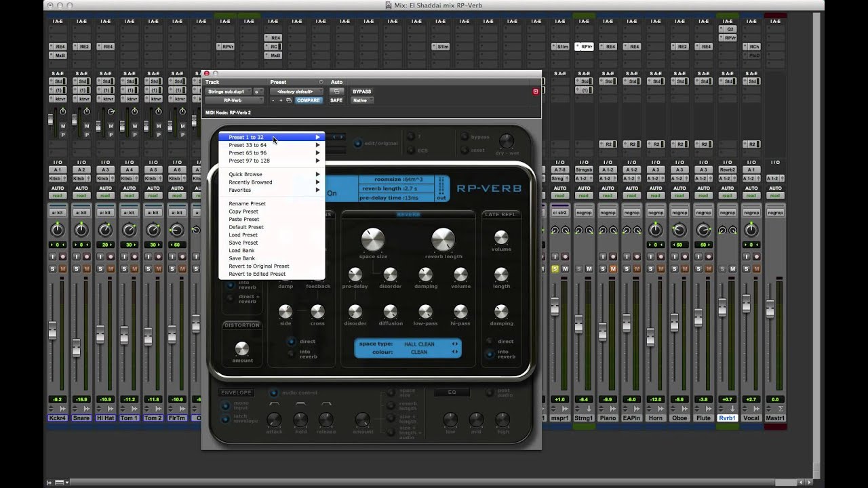The image size is (868, 488).
Task: Open the Native format dropdown
Action: pyautogui.click(x=362, y=100)
